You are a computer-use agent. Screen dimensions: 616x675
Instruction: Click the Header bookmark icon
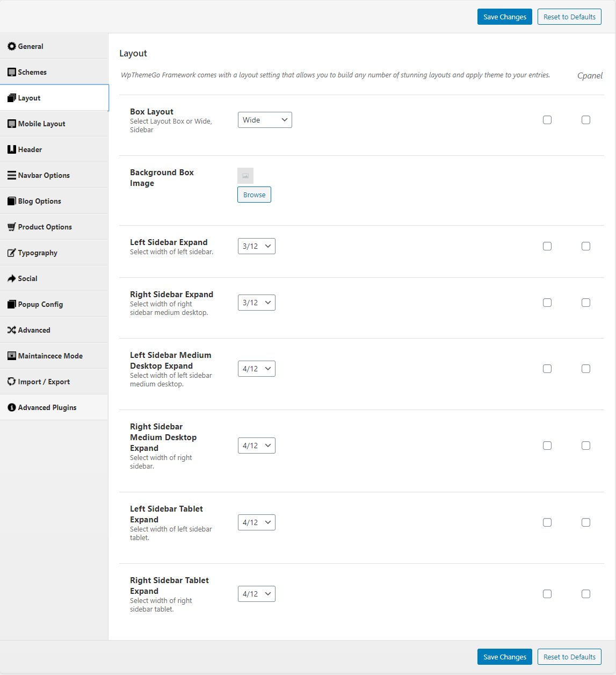[x=12, y=149]
